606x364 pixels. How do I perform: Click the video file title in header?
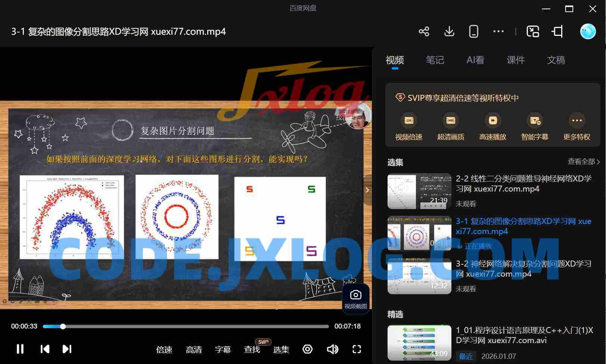pos(118,31)
